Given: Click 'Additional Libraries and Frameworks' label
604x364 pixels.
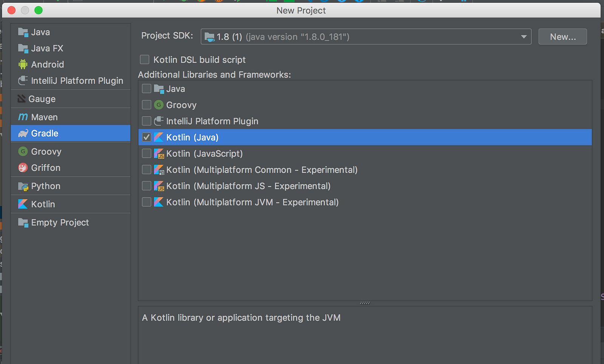Looking at the screenshot, I should (214, 75).
